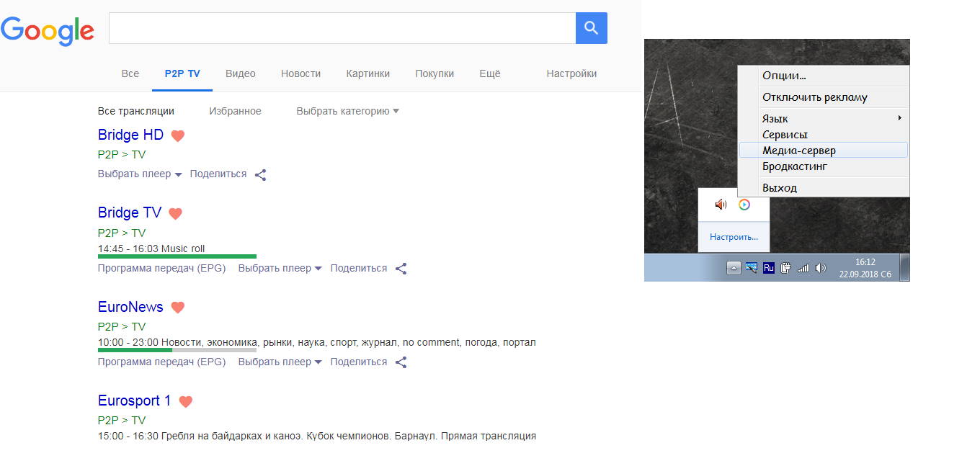Click 'Поделиться' under Bridge TV
980x461 pixels.
[359, 269]
